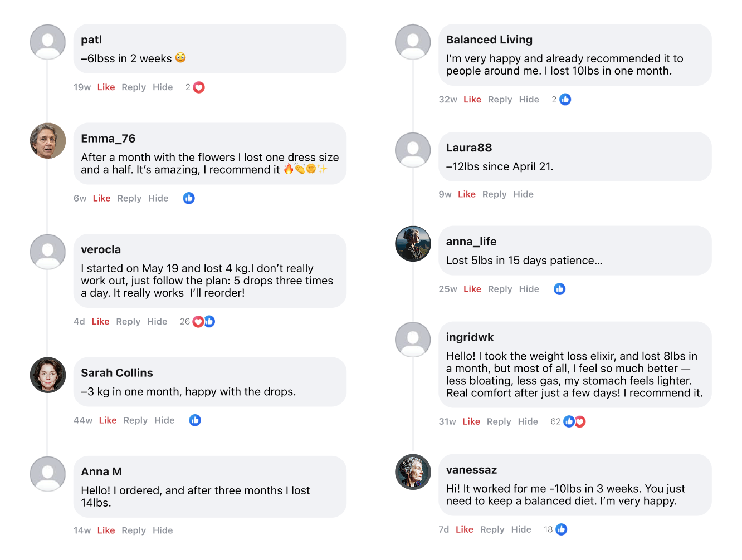This screenshot has height=560, width=742.
Task: Click the 19w timestamp on patl's comment
Action: pyautogui.click(x=82, y=87)
